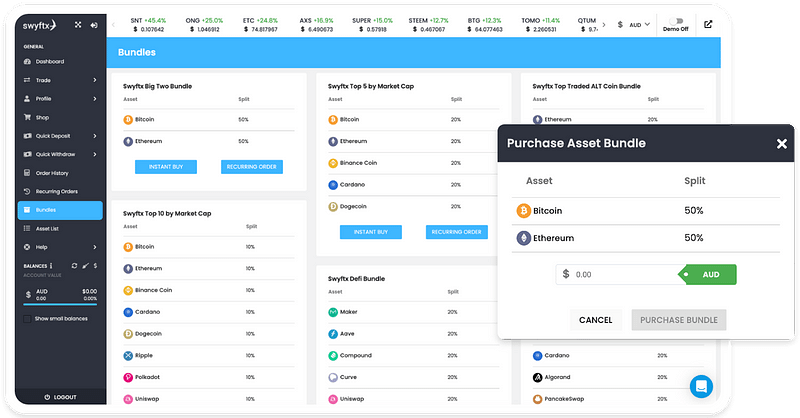
Task: Click Instant Buy on Big Two Bundle
Action: point(166,167)
